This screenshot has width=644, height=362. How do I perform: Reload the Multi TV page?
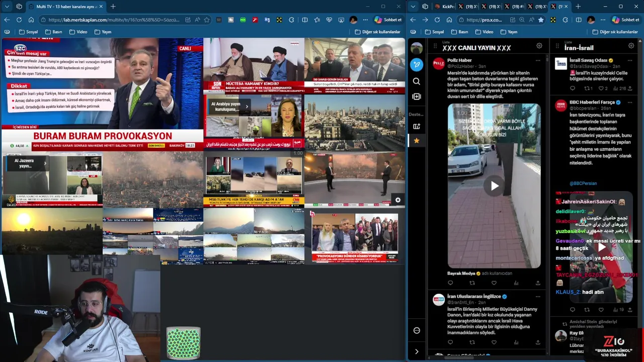(x=19, y=20)
